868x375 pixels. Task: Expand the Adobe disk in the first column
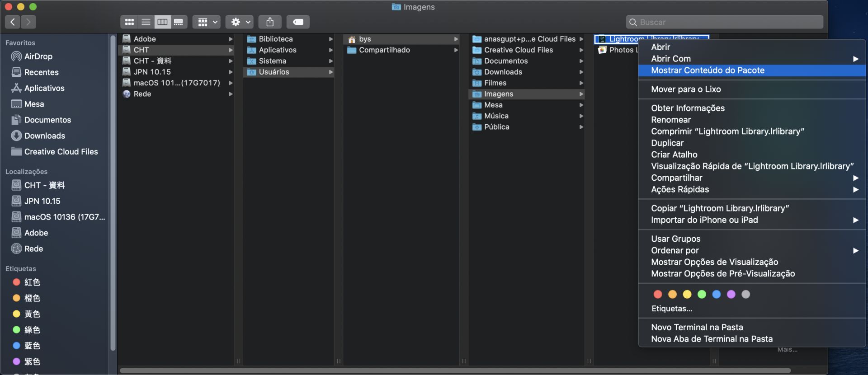pyautogui.click(x=231, y=39)
